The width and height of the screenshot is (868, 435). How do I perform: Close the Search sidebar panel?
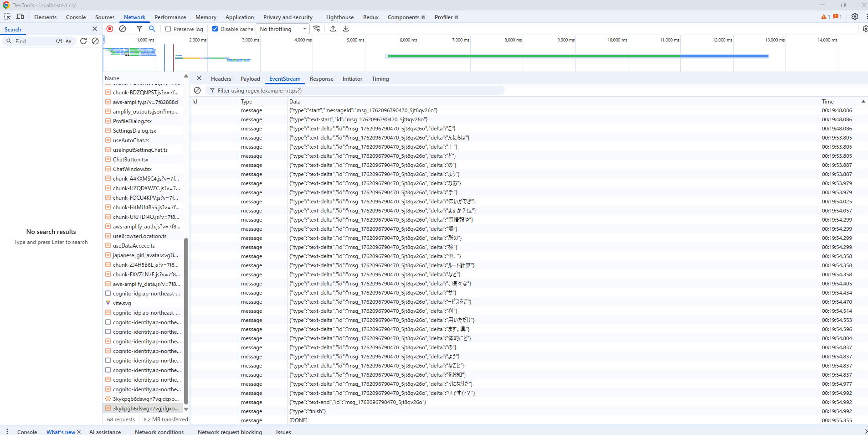click(x=95, y=29)
